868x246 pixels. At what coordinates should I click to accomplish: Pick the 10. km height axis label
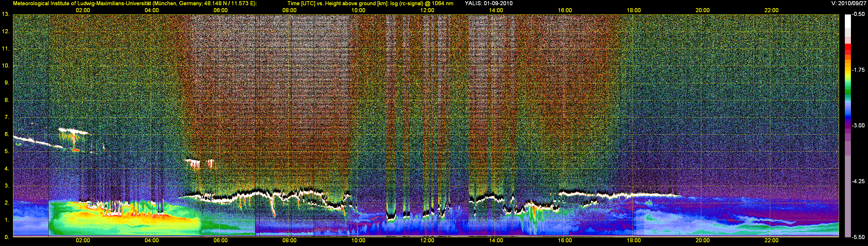tap(5, 65)
